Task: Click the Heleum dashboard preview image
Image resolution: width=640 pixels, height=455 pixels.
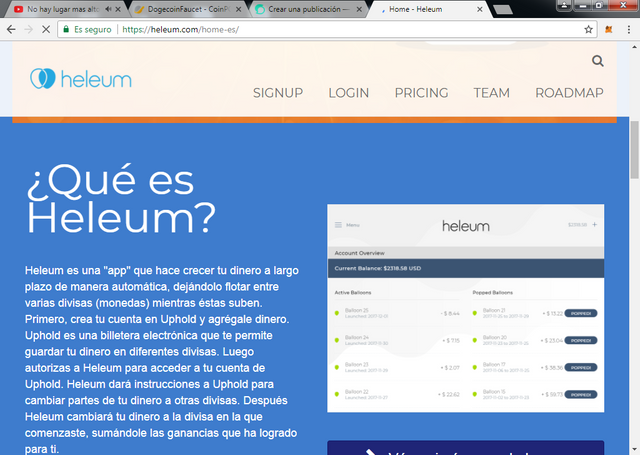Action: [466, 308]
